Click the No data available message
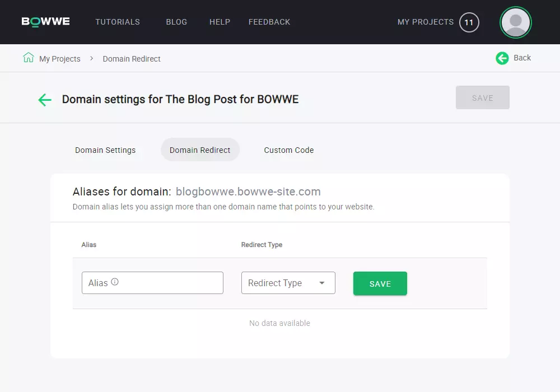The height and width of the screenshot is (392, 560). pyautogui.click(x=279, y=323)
